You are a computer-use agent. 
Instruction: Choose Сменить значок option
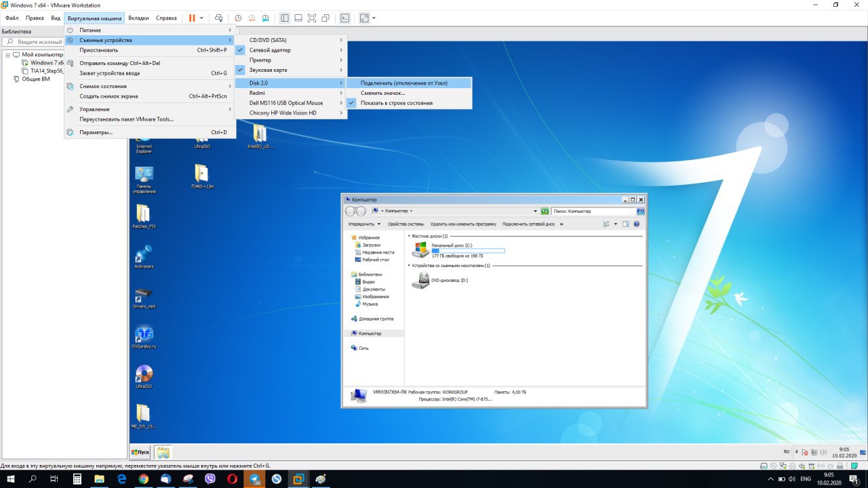(409, 93)
